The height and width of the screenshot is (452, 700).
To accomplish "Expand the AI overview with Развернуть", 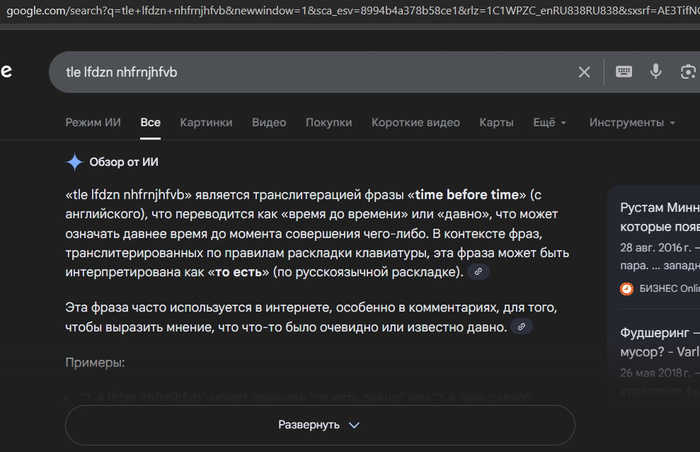I will click(319, 425).
